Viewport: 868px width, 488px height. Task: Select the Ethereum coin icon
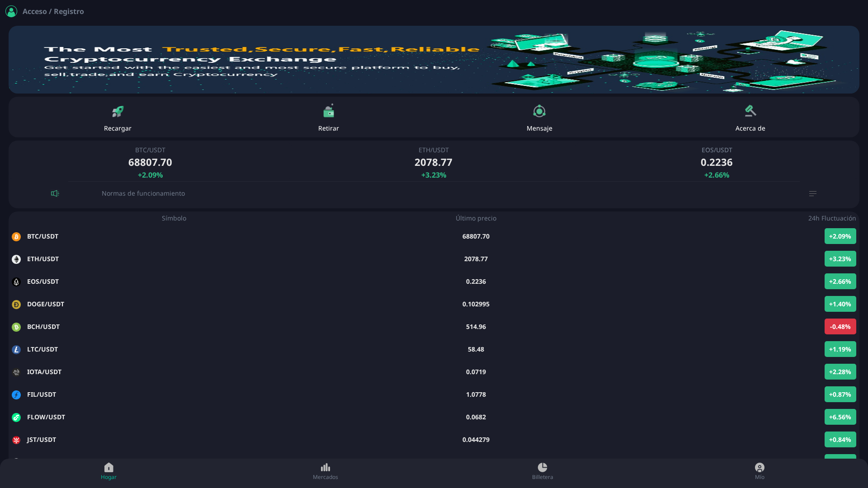point(16,259)
